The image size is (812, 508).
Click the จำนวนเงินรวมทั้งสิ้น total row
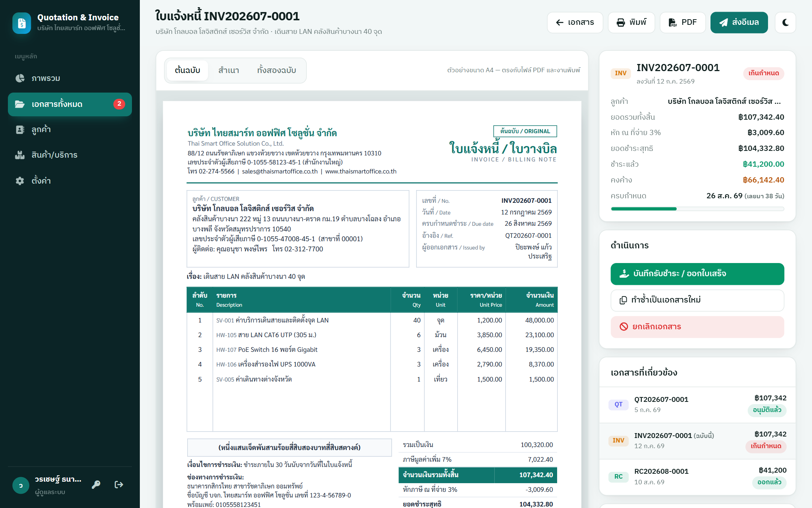tap(477, 475)
